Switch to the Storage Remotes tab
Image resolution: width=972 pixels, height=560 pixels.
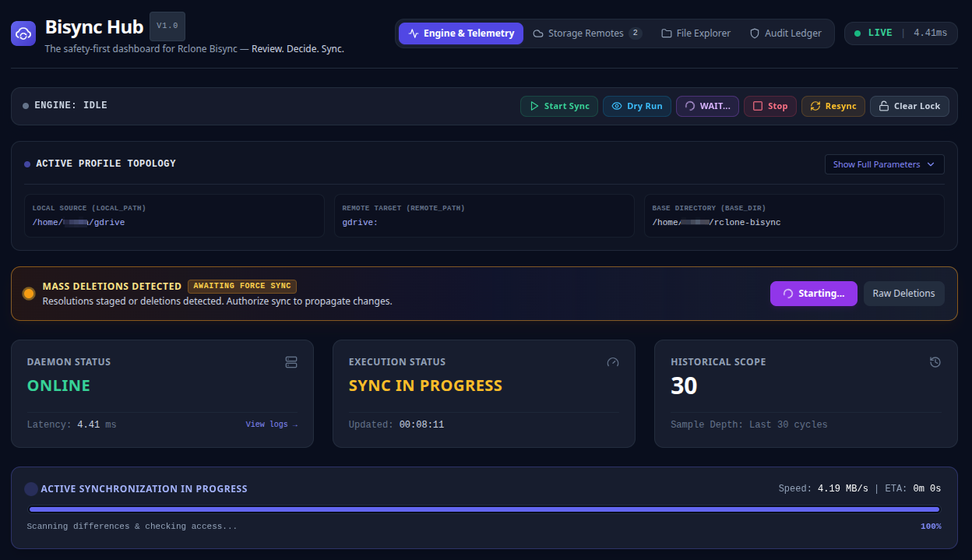[587, 33]
